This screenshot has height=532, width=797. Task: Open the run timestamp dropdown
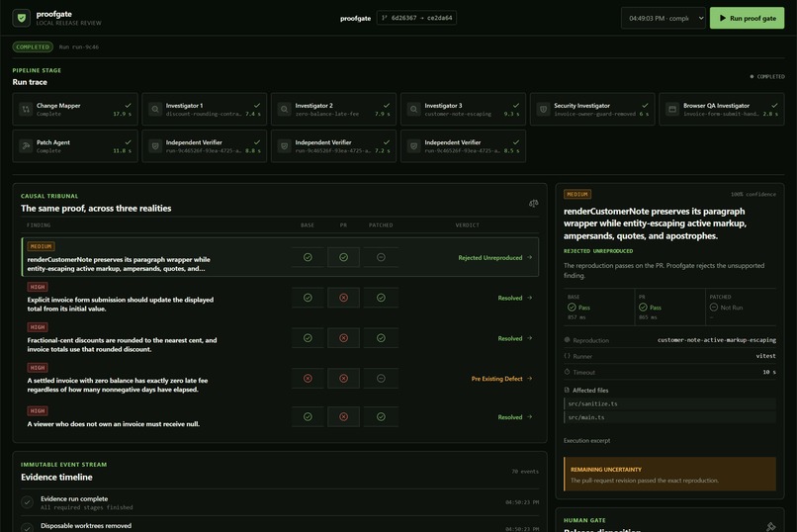[664, 18]
